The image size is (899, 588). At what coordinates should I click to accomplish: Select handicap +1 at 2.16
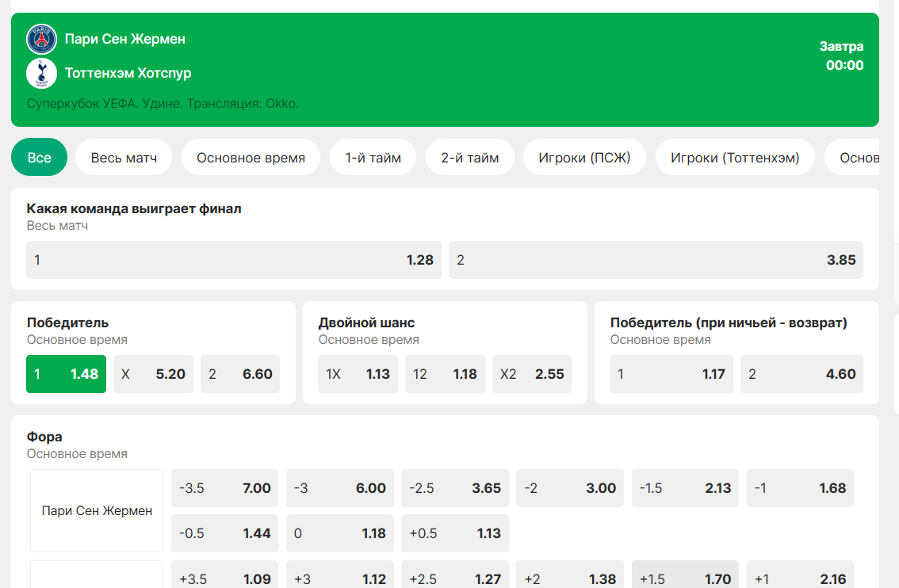pyautogui.click(x=801, y=575)
